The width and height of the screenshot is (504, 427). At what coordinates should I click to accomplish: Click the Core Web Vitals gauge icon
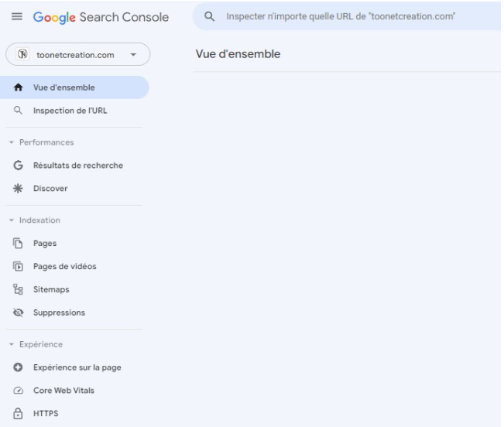coord(17,390)
